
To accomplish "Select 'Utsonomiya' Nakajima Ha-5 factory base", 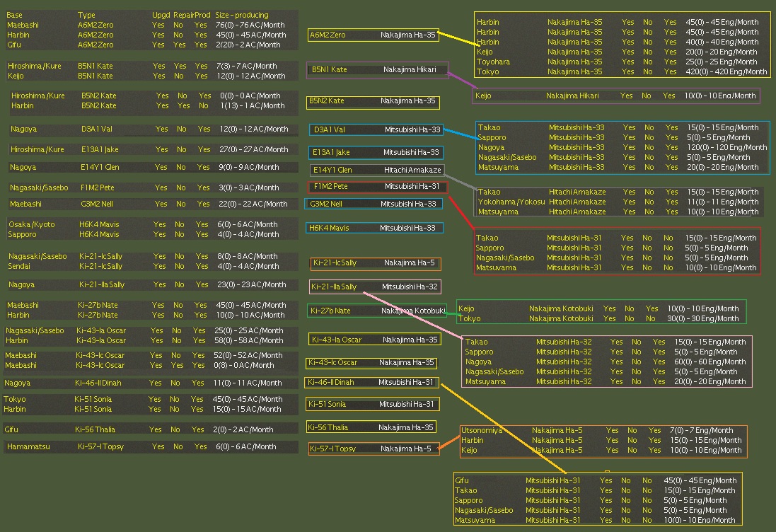I will click(482, 431).
